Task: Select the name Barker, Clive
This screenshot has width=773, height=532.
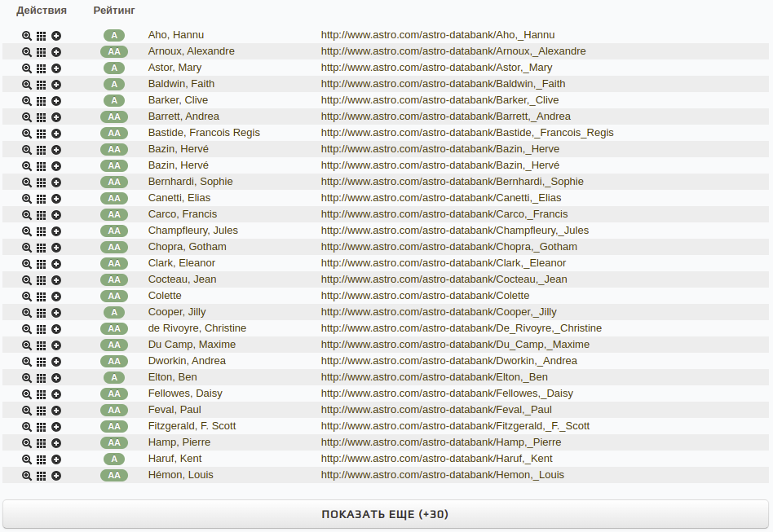Action: point(178,100)
